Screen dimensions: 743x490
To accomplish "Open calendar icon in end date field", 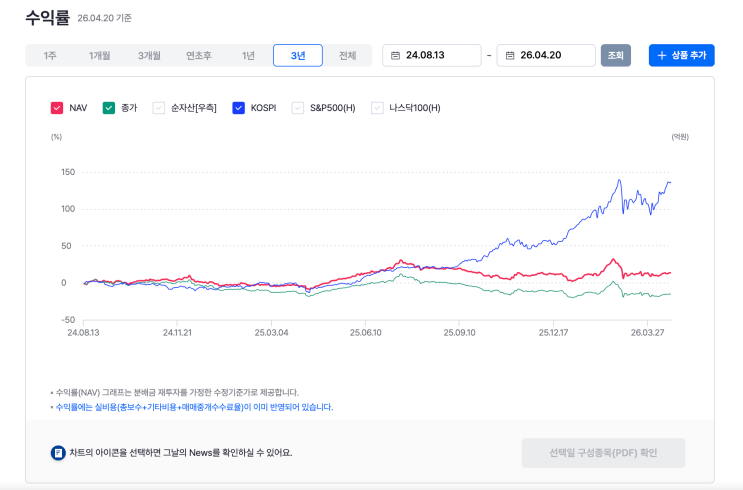I will coord(510,55).
